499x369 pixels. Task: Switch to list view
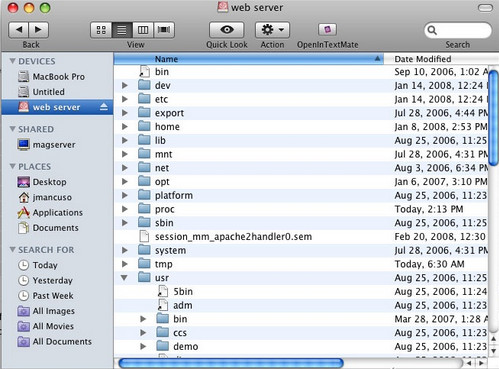(122, 30)
